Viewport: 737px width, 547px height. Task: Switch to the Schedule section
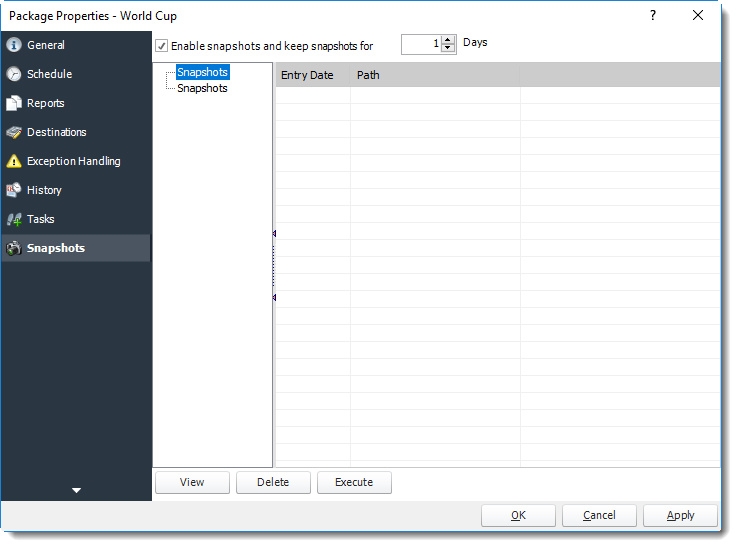[49, 74]
